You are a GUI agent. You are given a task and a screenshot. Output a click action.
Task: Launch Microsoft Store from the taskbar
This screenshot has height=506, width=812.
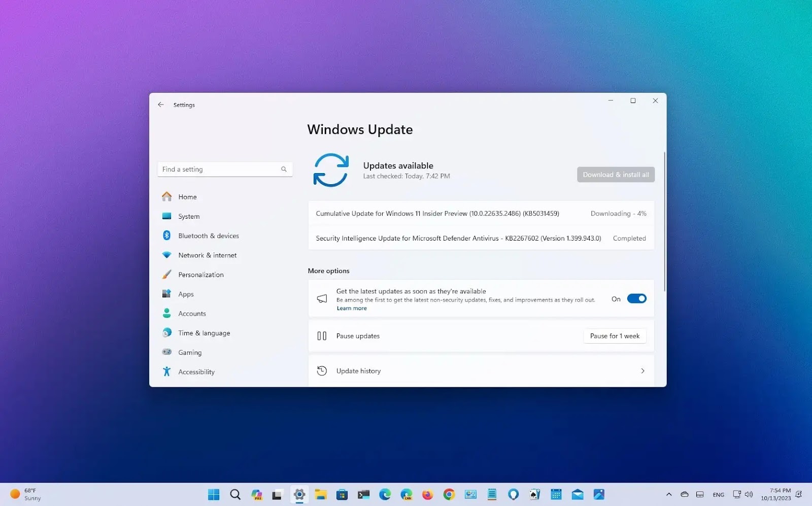click(342, 494)
